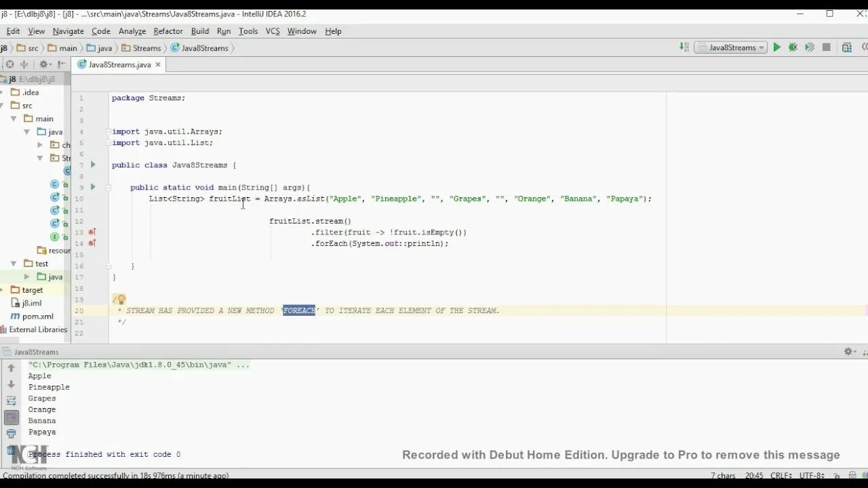Screen dimensions: 868x488
Task: Click the run gutter arrow beside main method
Action: (94, 187)
